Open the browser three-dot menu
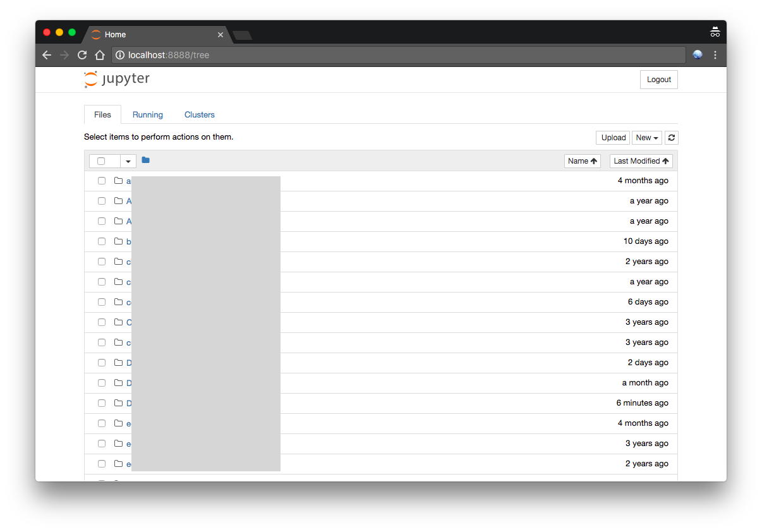The width and height of the screenshot is (762, 532). [x=715, y=55]
